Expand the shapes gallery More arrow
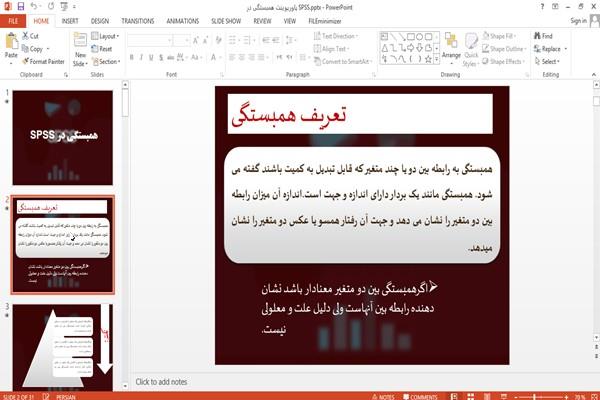Screen dimensions: 600x400 436,59
